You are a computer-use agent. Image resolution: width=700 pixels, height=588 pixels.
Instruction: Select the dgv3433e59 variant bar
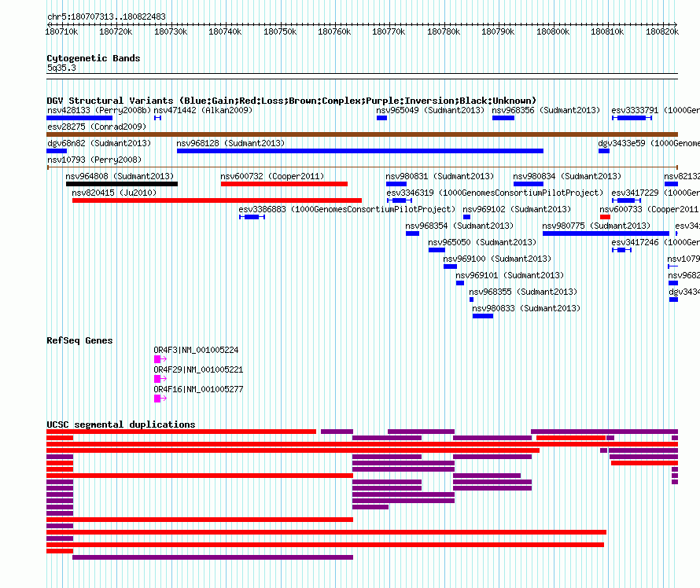tap(604, 151)
